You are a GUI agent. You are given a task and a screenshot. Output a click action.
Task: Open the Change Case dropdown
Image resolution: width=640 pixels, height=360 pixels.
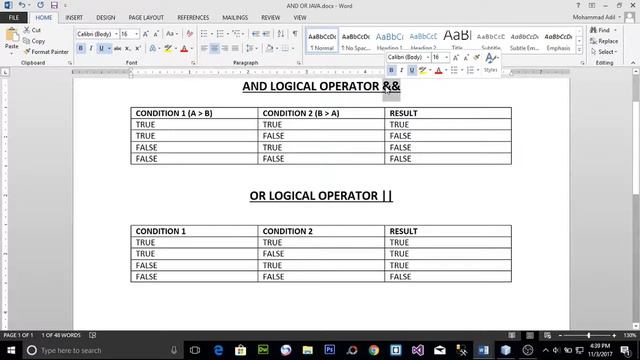172,34
